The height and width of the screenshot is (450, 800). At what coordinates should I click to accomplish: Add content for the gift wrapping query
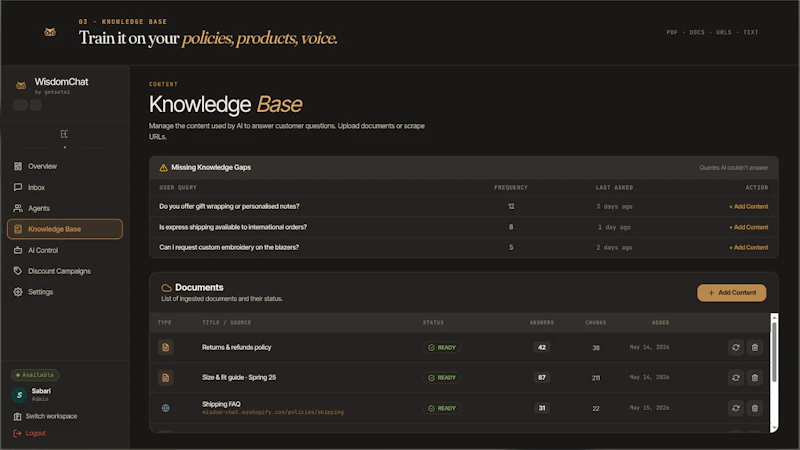tap(748, 207)
